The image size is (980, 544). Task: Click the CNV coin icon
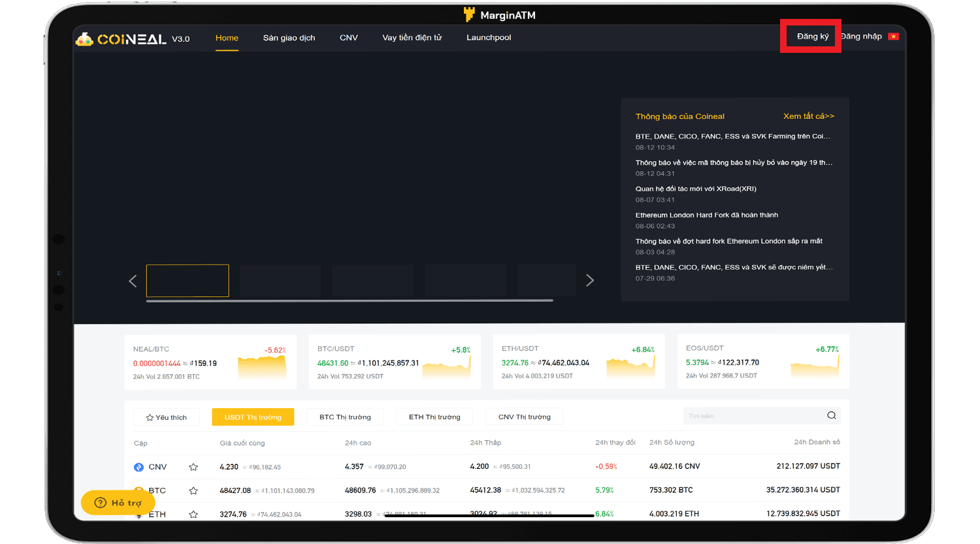(x=139, y=467)
